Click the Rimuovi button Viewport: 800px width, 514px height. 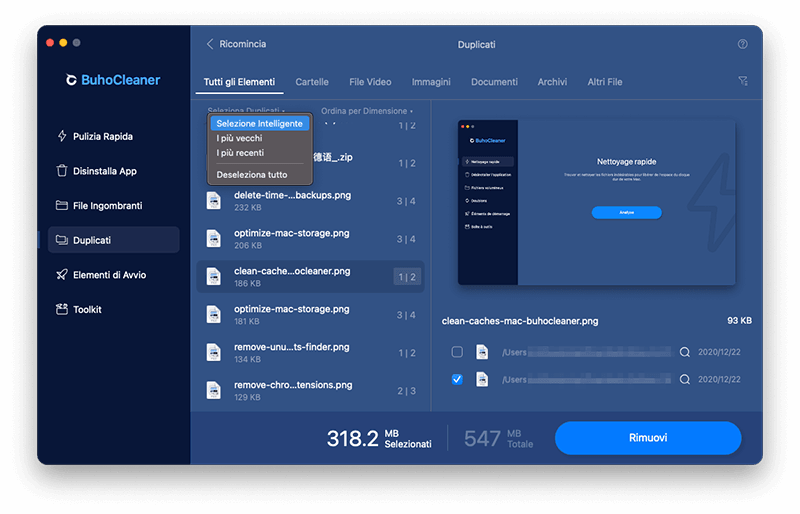pos(648,438)
